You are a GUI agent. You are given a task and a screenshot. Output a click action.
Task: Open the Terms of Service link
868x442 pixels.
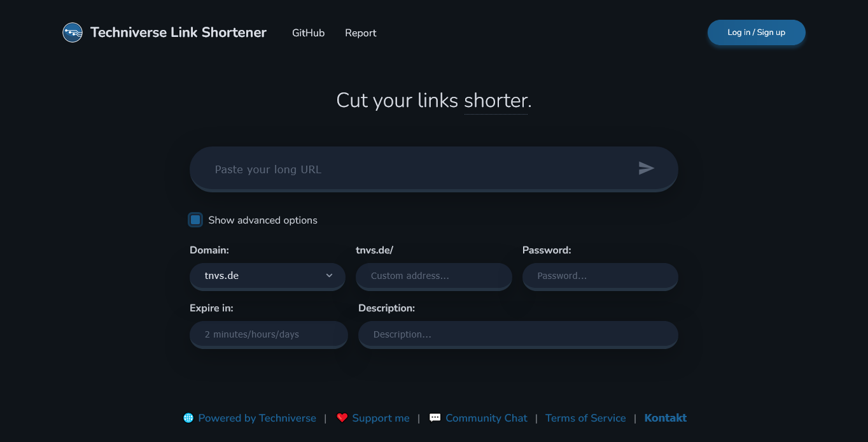585,418
